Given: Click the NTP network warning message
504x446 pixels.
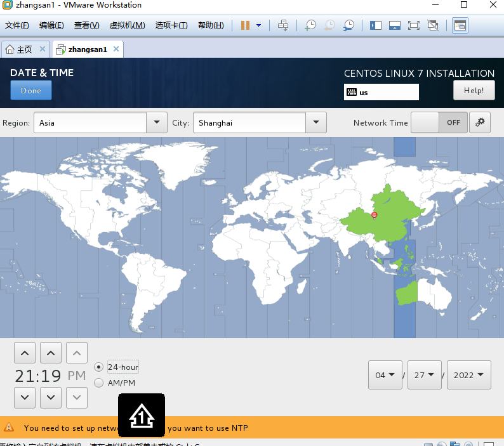Looking at the screenshot, I should [136, 428].
